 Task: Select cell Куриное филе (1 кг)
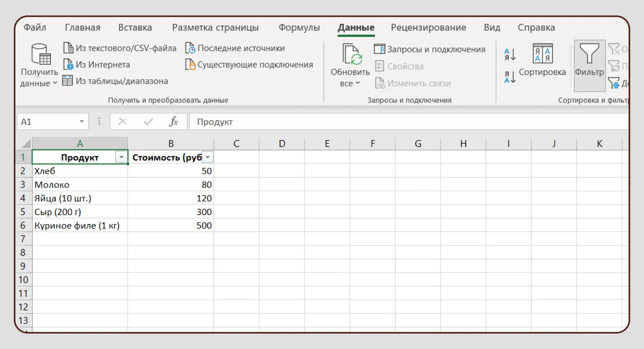[80, 225]
